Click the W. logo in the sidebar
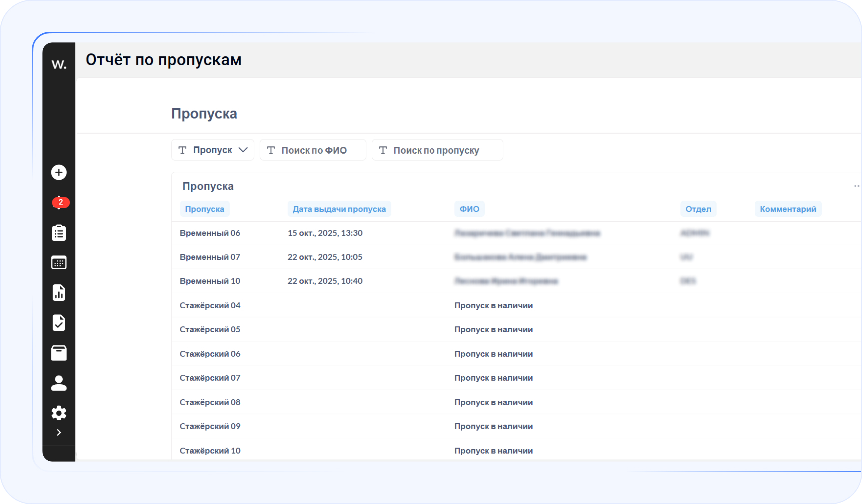The height and width of the screenshot is (504, 862). 59,64
